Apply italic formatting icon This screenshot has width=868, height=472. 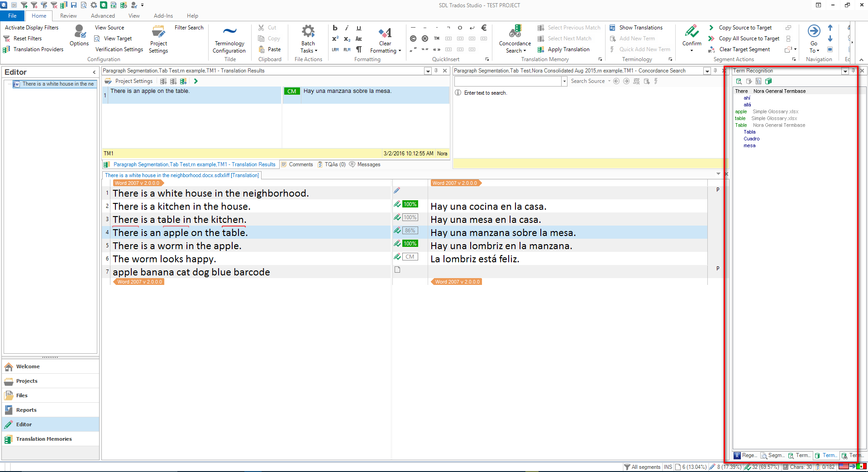347,28
